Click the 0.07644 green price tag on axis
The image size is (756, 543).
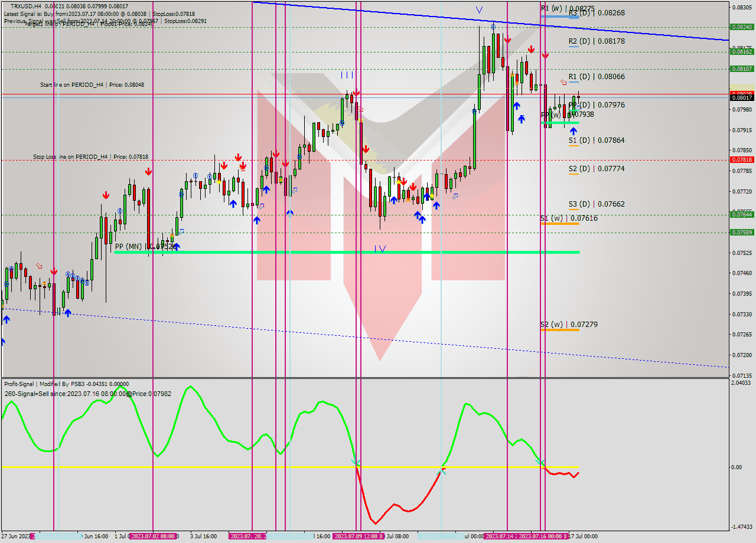pos(742,214)
